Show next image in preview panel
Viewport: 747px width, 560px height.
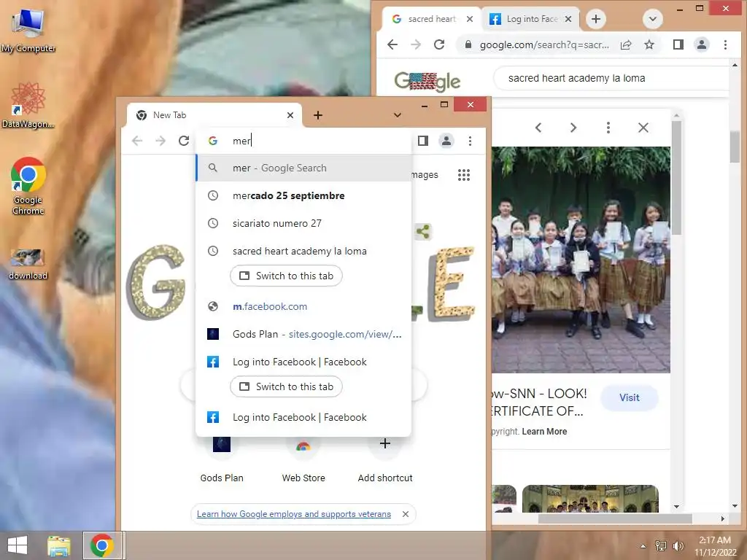click(x=573, y=128)
